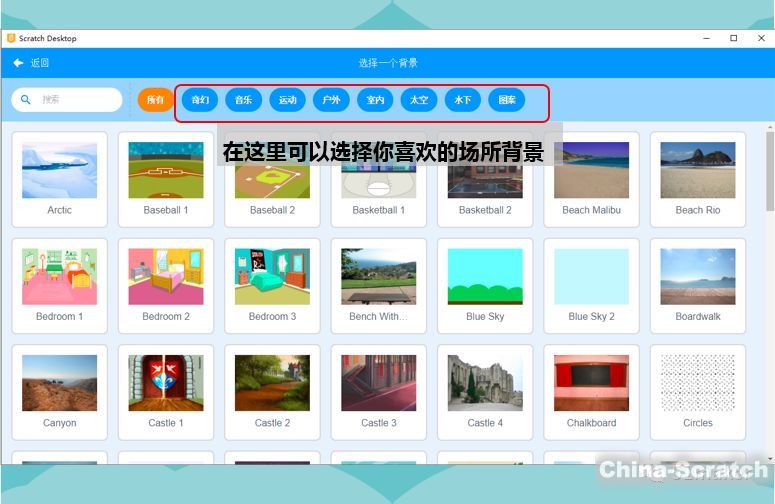This screenshot has height=504, width=775.
Task: Filter backdrops by 运动 category
Action: point(287,100)
